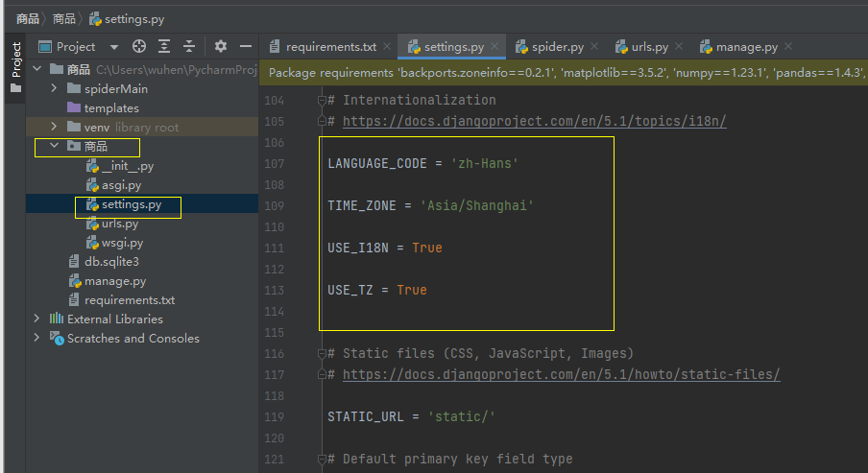
Task: Open the Project view dropdown
Action: coord(114,46)
